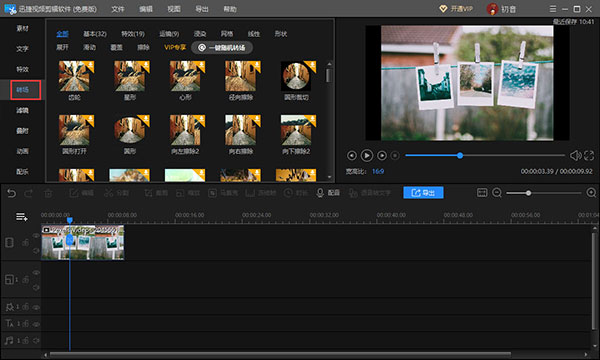The height and width of the screenshot is (360, 600).
Task: Select the 形状 shape transition category
Action: pyautogui.click(x=280, y=34)
